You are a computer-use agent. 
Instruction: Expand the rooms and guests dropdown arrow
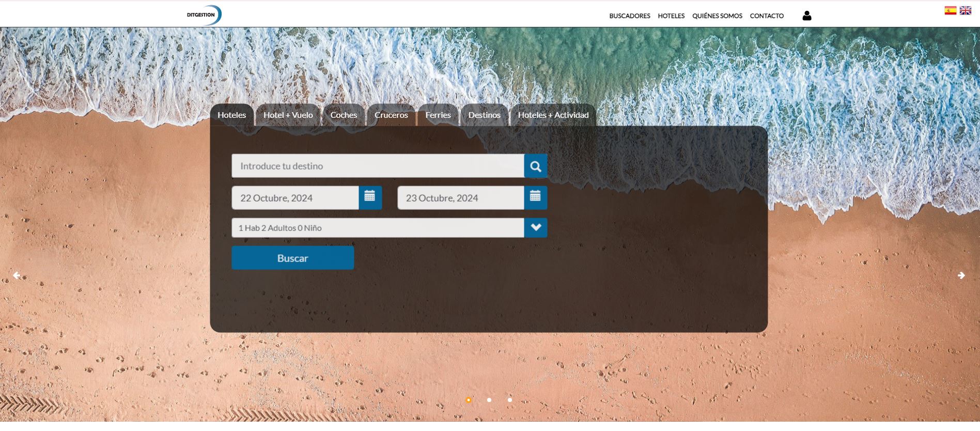point(535,228)
